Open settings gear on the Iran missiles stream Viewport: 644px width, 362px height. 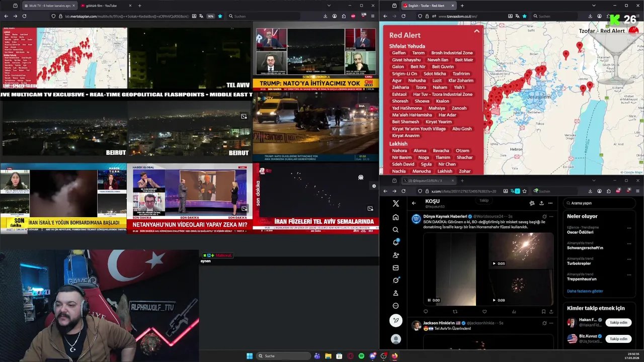(x=374, y=186)
